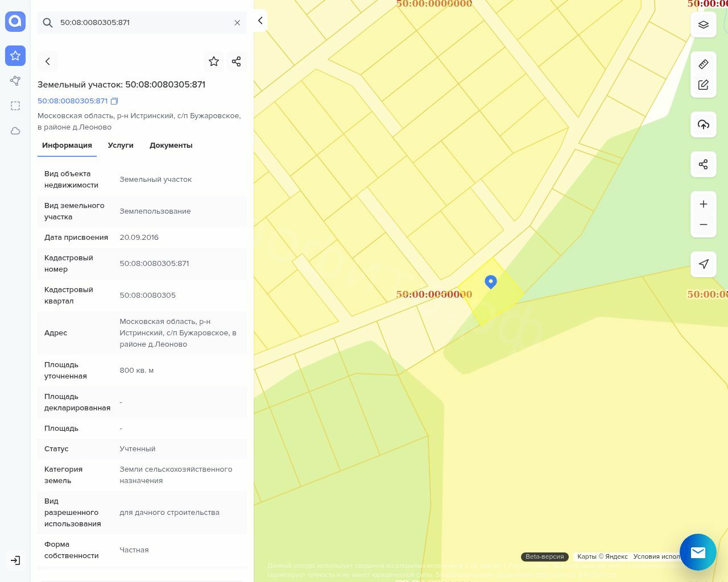The height and width of the screenshot is (582, 728).
Task: Open favorites in left sidebar
Action: pyautogui.click(x=15, y=56)
